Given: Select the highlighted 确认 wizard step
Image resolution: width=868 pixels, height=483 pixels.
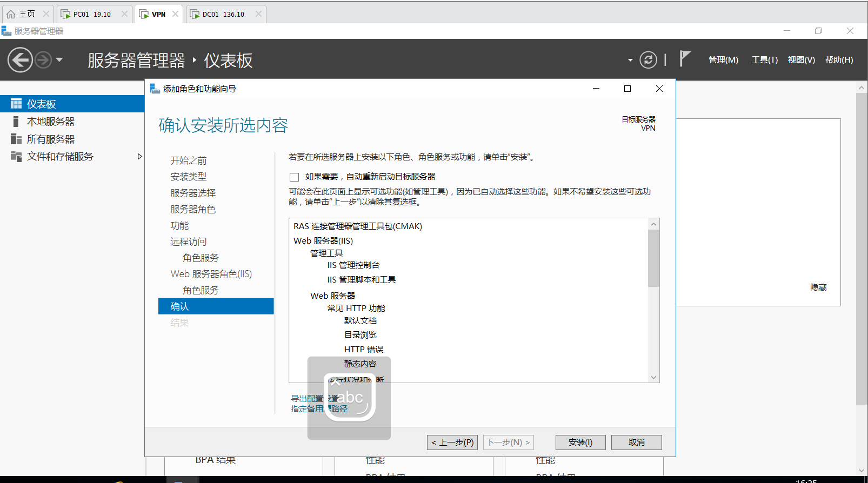Looking at the screenshot, I should tap(216, 306).
